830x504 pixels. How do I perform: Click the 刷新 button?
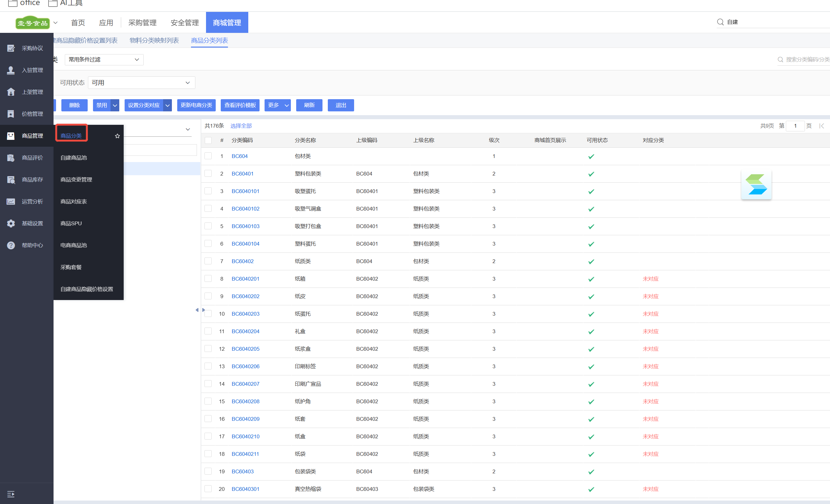[309, 105]
